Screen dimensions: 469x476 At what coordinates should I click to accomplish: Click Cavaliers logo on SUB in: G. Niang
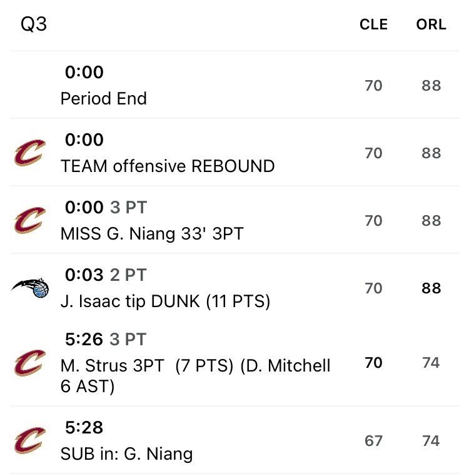click(x=30, y=440)
